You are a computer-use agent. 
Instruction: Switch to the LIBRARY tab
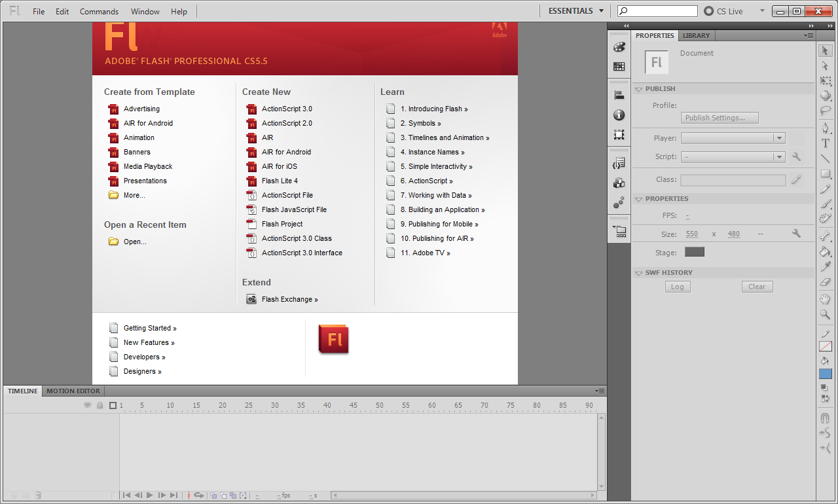point(696,36)
